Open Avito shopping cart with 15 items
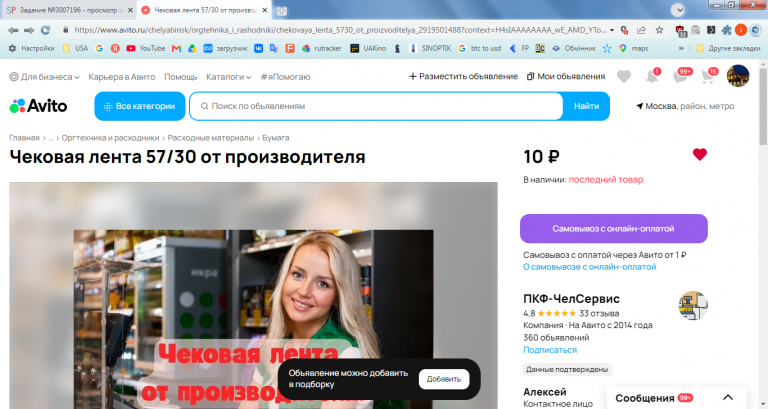 click(x=708, y=76)
